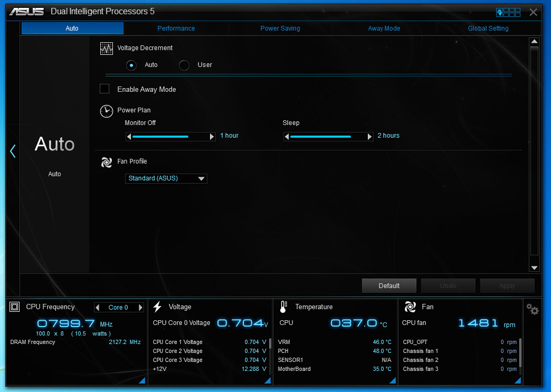Click the CPU_OPT fan row

(x=460, y=342)
